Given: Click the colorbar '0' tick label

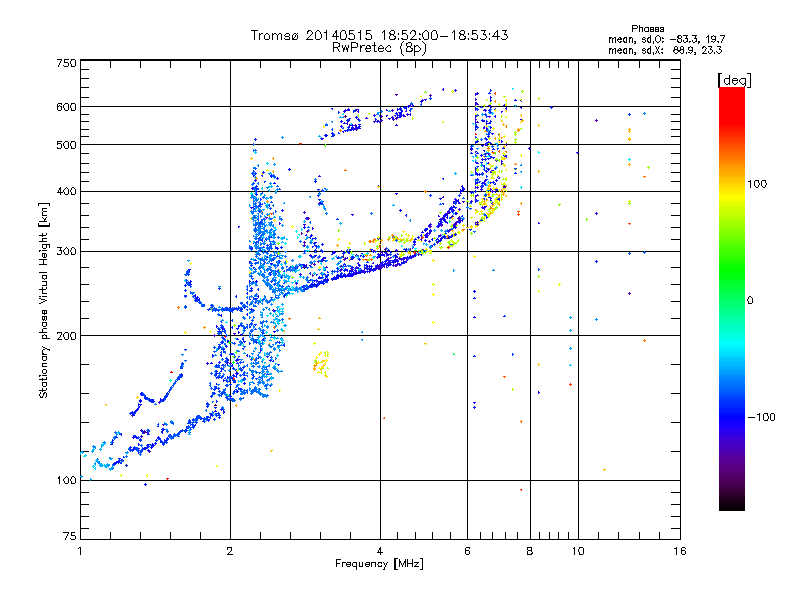Looking at the screenshot, I should pyautogui.click(x=750, y=301).
